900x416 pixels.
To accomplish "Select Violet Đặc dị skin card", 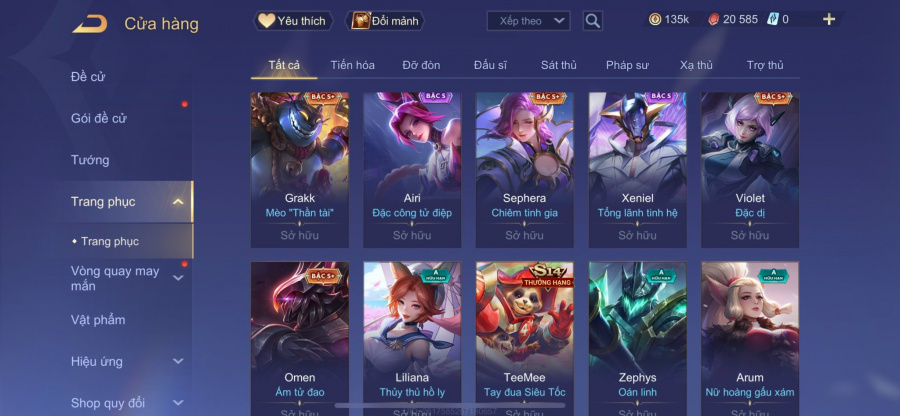I will 750,170.
